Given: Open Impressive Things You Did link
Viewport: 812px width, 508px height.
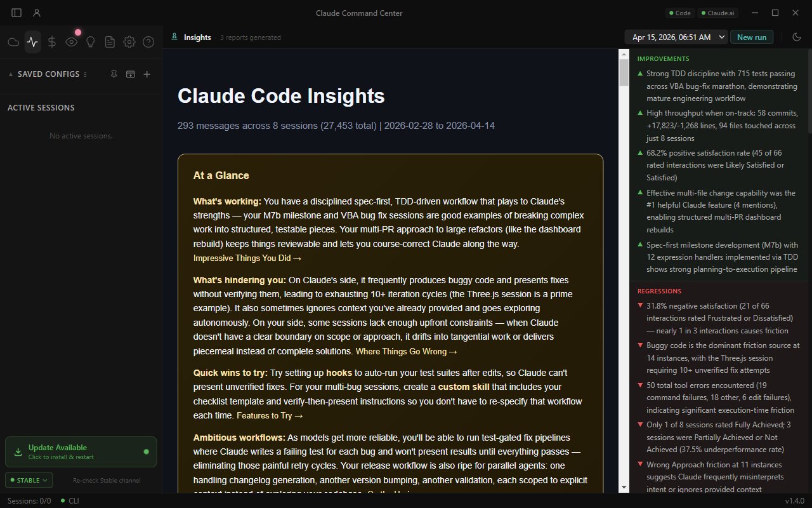Looking at the screenshot, I should coord(247,258).
